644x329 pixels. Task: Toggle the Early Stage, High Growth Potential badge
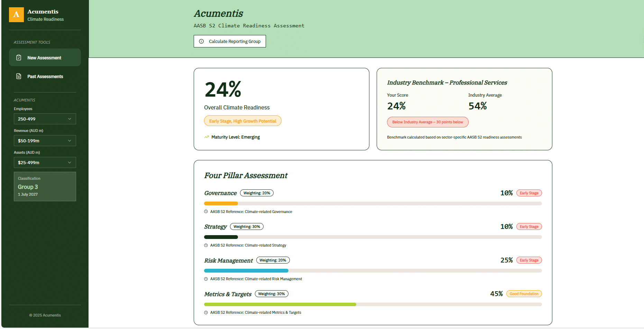(x=242, y=121)
